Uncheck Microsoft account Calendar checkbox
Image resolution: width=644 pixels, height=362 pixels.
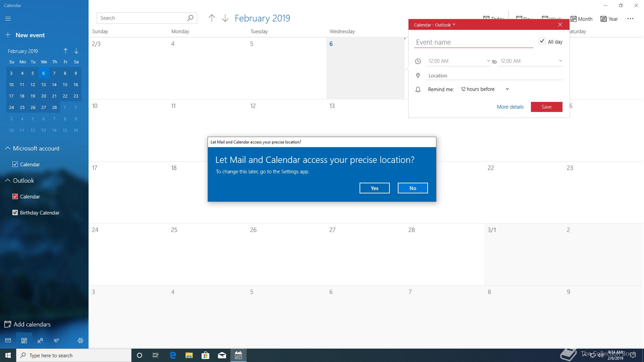pos(15,164)
